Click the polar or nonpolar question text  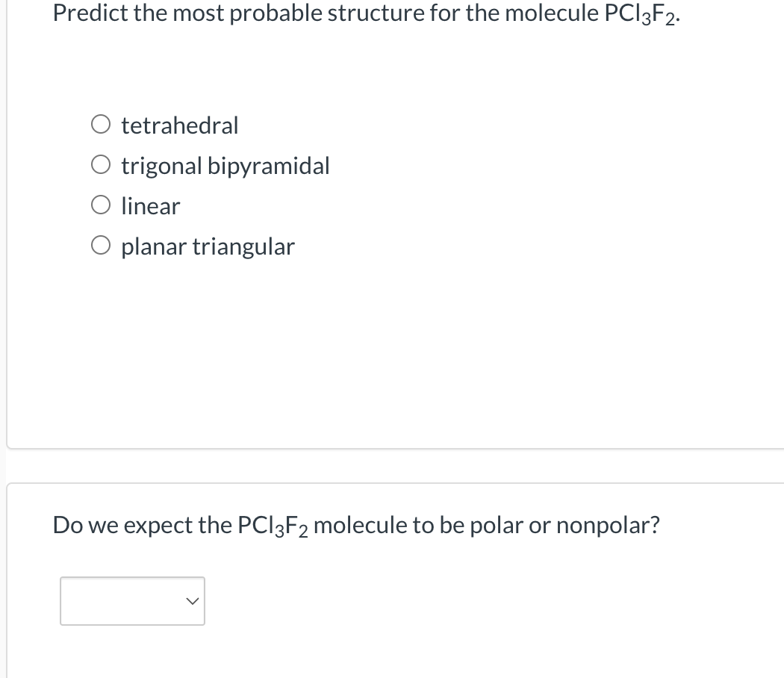point(356,524)
